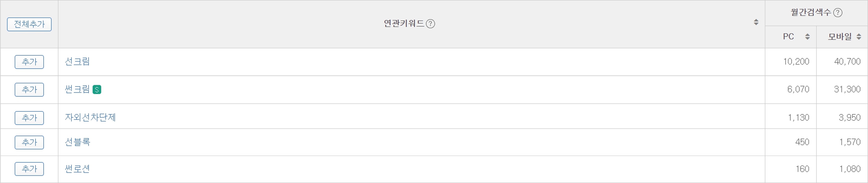Sort by 모바일 search volume arrows
868x183 pixels.
[859, 37]
